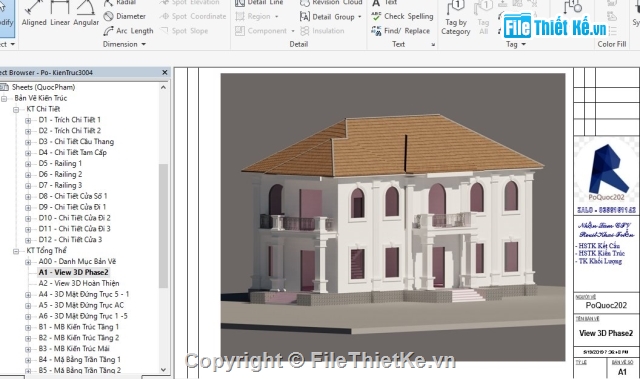Screen dimensions: 640x379
Task: Select D2 - Trích Chi Tiết 2 sheet
Action: point(69,131)
